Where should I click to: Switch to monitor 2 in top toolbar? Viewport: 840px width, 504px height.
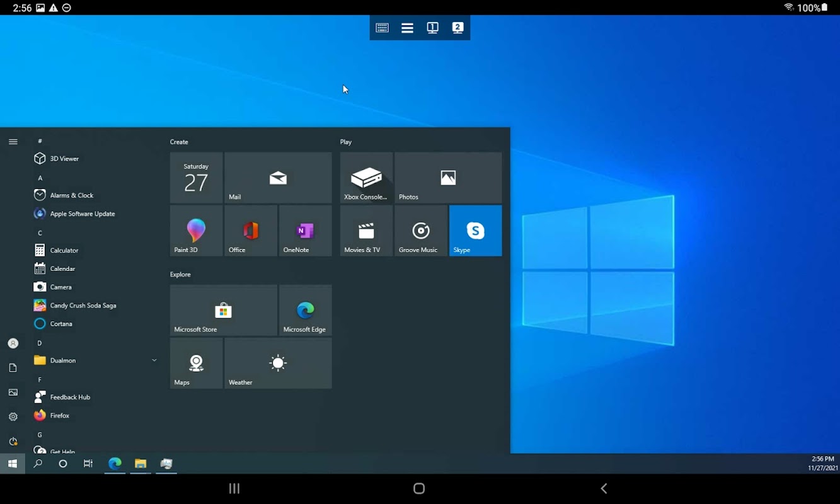[457, 28]
